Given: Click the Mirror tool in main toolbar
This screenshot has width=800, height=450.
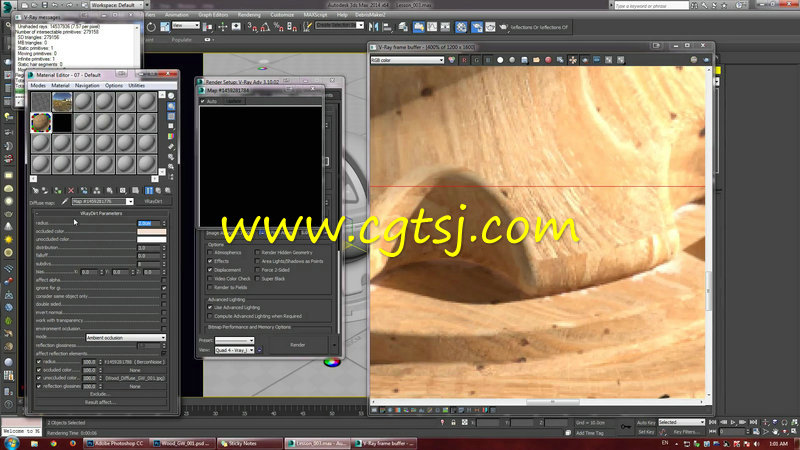Looking at the screenshot, I should [x=373, y=27].
